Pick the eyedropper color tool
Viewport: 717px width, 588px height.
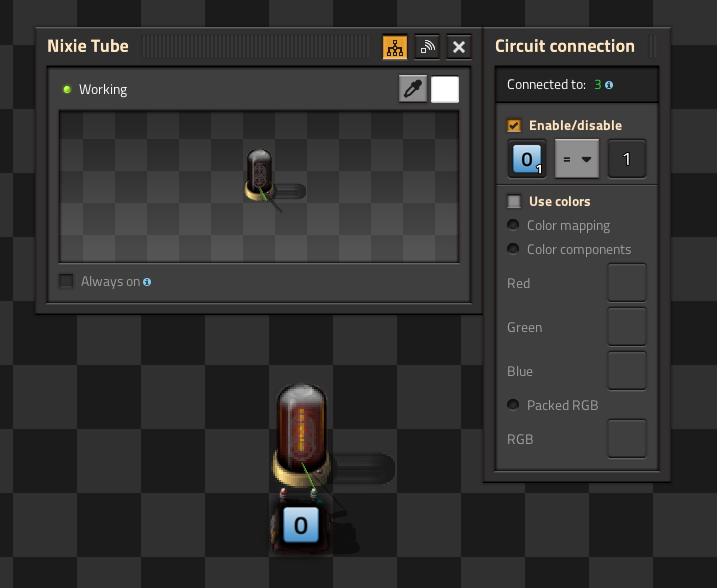pyautogui.click(x=412, y=89)
